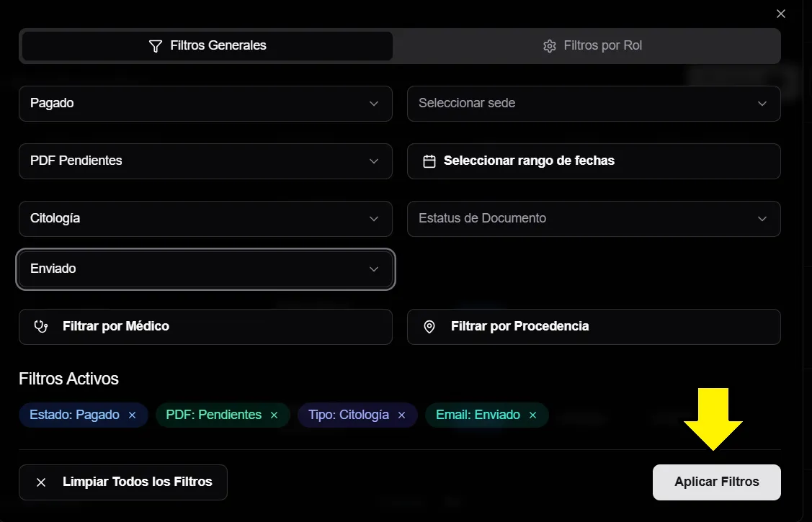This screenshot has width=812, height=522.
Task: Click the stethoscope icon for Médico filter
Action: pyautogui.click(x=41, y=327)
